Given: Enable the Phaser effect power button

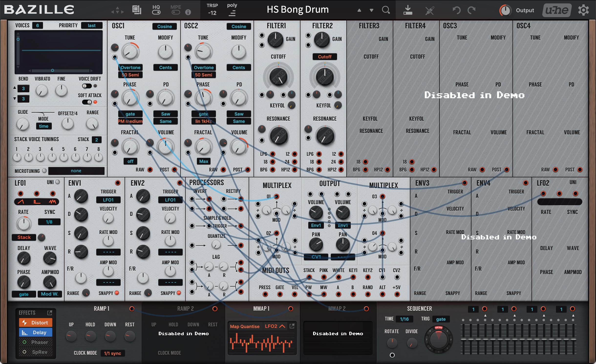Looking at the screenshot, I should click(24, 342).
